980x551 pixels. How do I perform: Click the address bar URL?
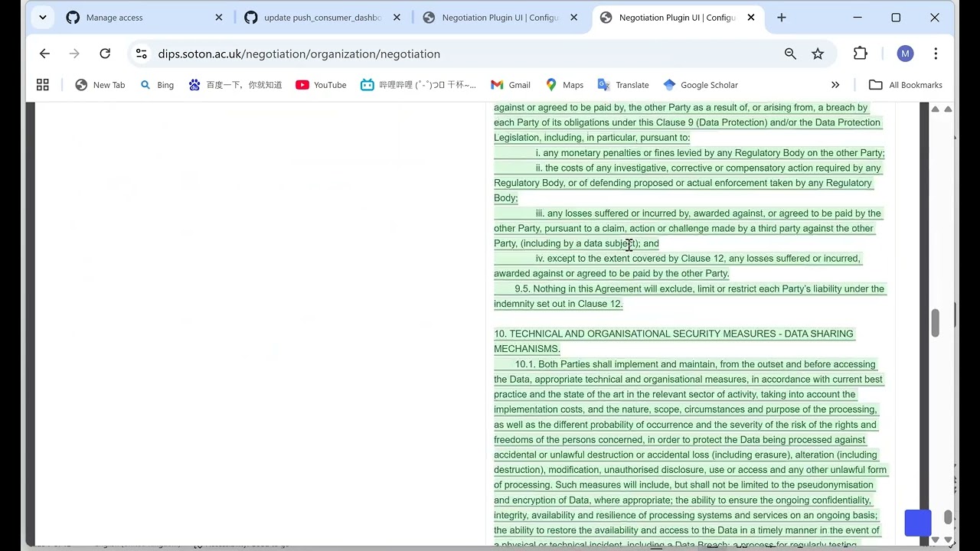pos(299,54)
